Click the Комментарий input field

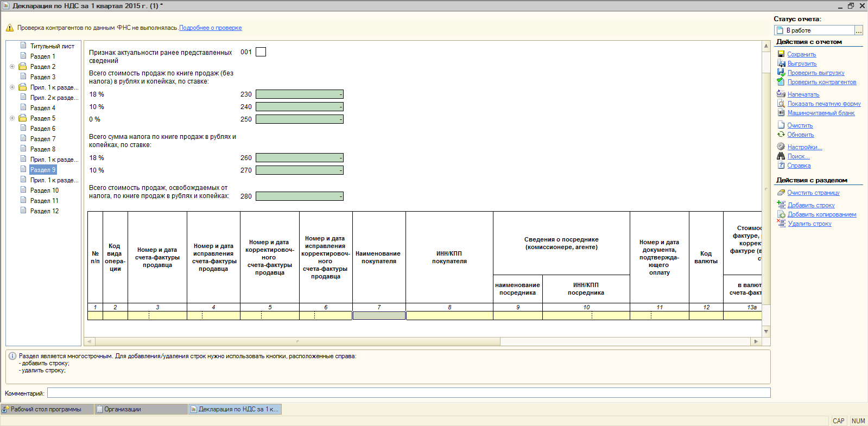(408, 393)
